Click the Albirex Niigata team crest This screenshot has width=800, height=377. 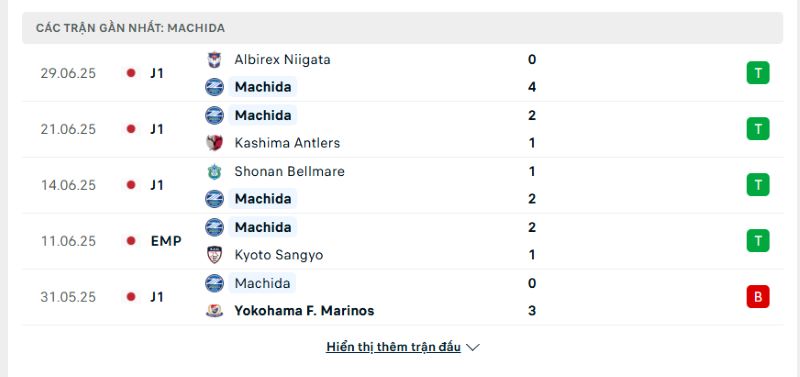pyautogui.click(x=214, y=60)
